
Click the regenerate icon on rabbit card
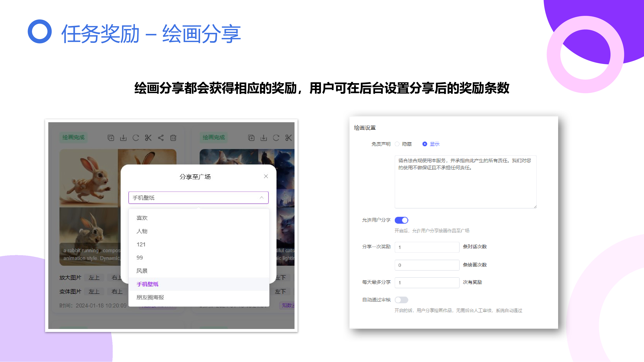(136, 138)
